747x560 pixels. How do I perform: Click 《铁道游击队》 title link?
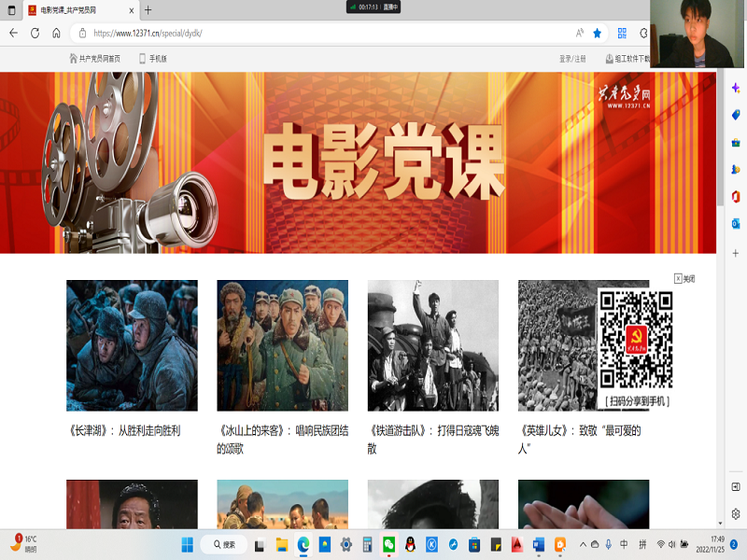tap(433, 440)
